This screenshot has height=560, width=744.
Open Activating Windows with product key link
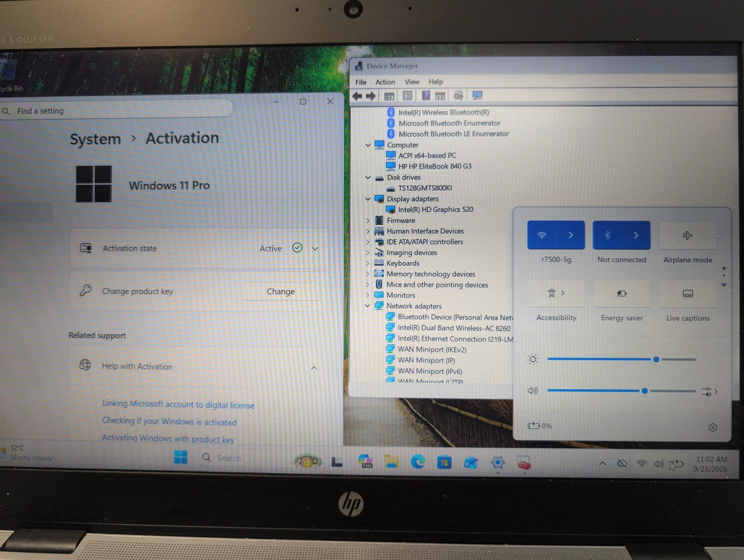(x=168, y=439)
